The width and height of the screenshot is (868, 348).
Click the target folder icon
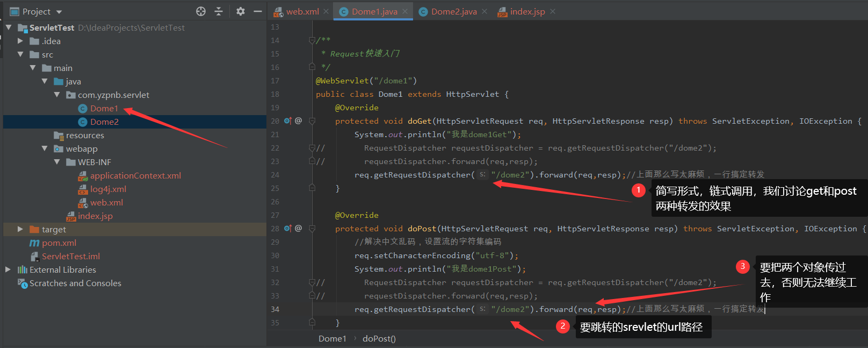point(34,229)
